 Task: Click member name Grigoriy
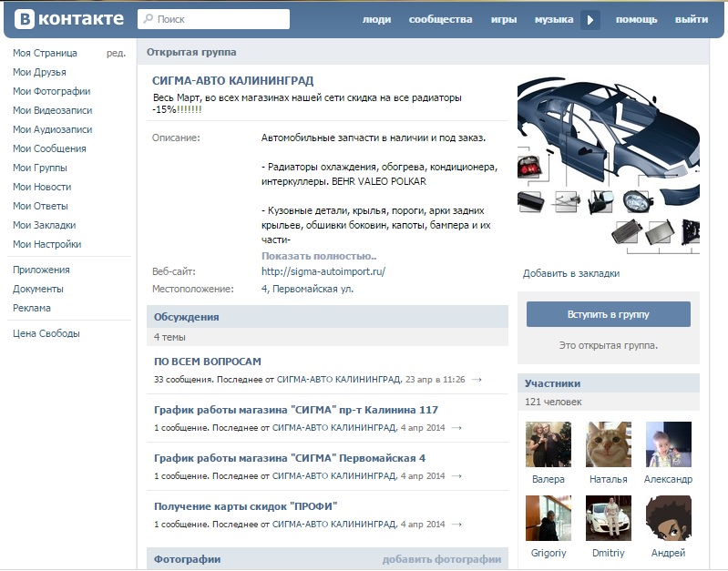point(549,553)
